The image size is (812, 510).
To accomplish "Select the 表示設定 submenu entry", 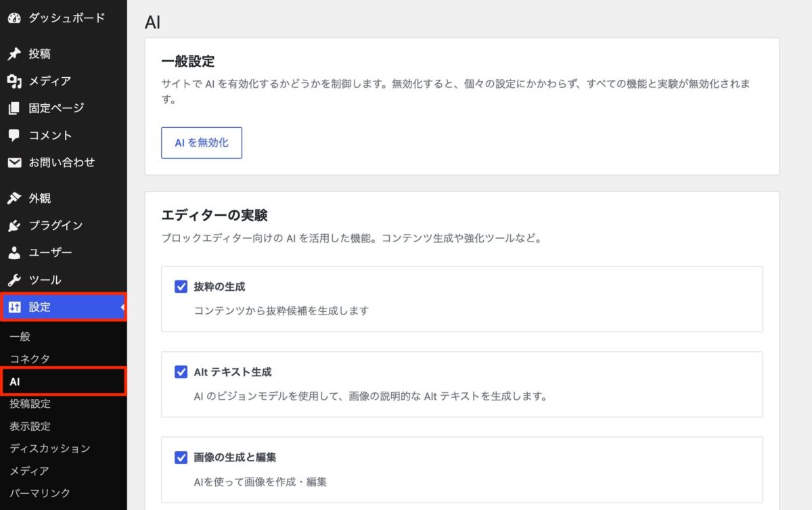I will coord(30,426).
